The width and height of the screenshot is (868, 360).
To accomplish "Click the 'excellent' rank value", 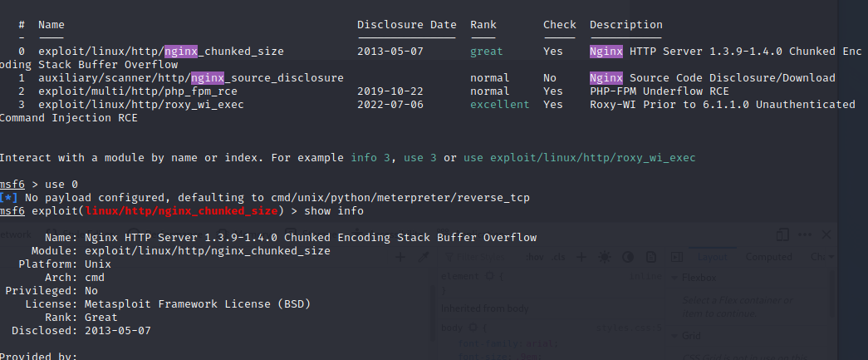I will (500, 105).
